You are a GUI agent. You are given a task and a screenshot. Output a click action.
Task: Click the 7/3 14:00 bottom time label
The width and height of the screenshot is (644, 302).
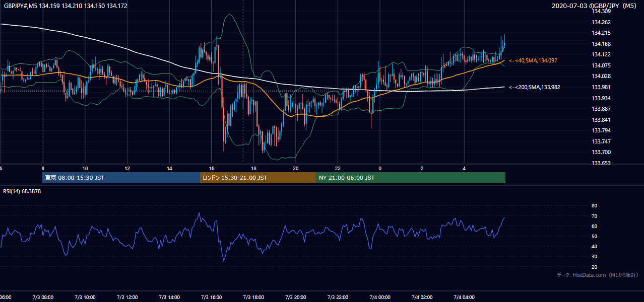click(x=169, y=297)
